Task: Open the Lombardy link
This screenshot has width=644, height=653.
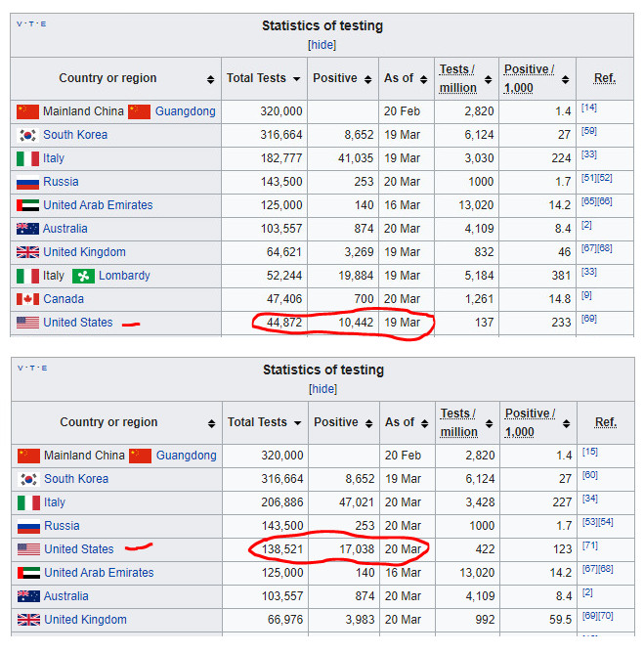Action: (124, 276)
